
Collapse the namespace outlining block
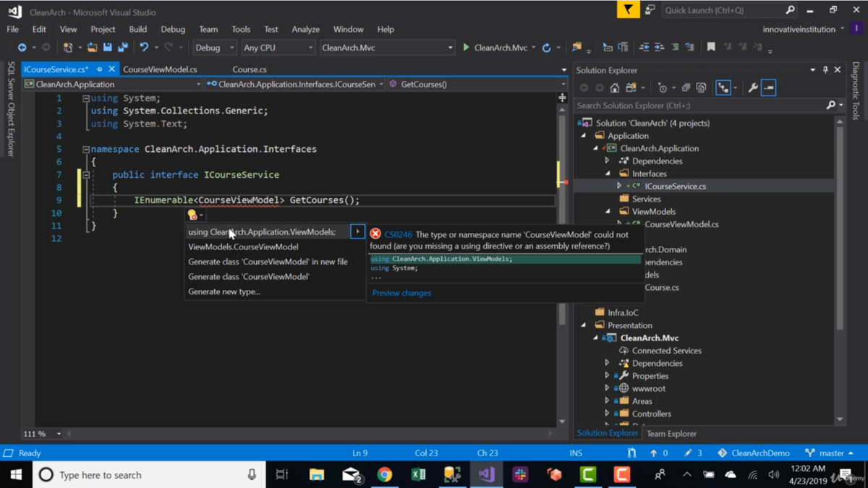(85, 149)
